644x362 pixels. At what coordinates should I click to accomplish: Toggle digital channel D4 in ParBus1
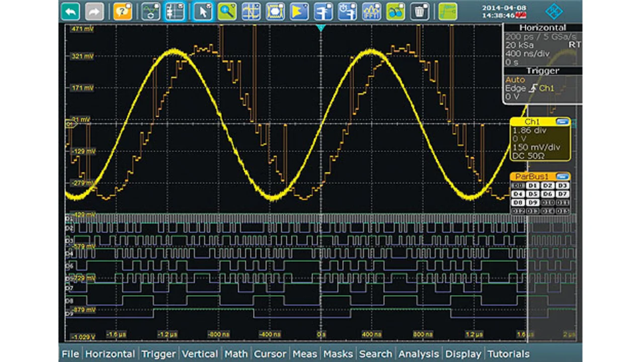[517, 194]
